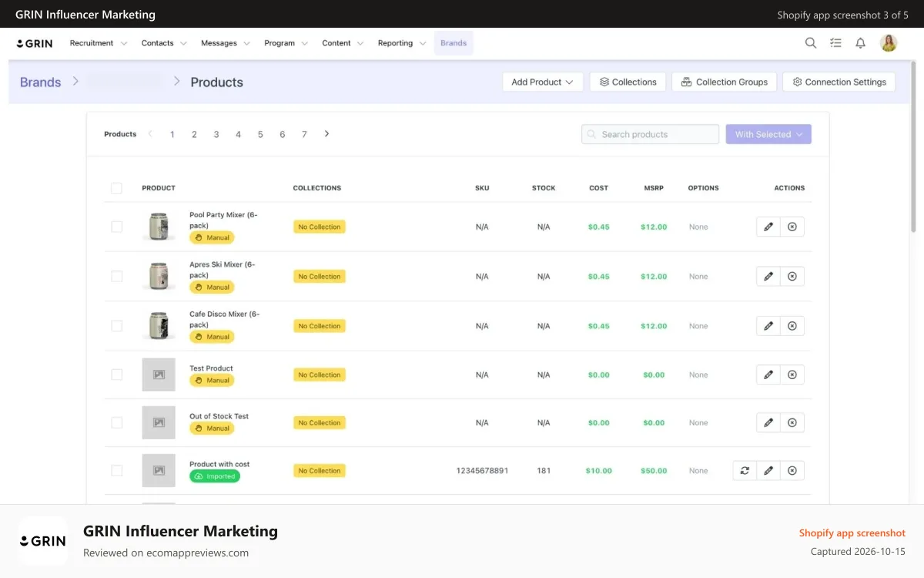This screenshot has width=924, height=578.
Task: Select the Brands navigation tab
Action: click(x=454, y=43)
